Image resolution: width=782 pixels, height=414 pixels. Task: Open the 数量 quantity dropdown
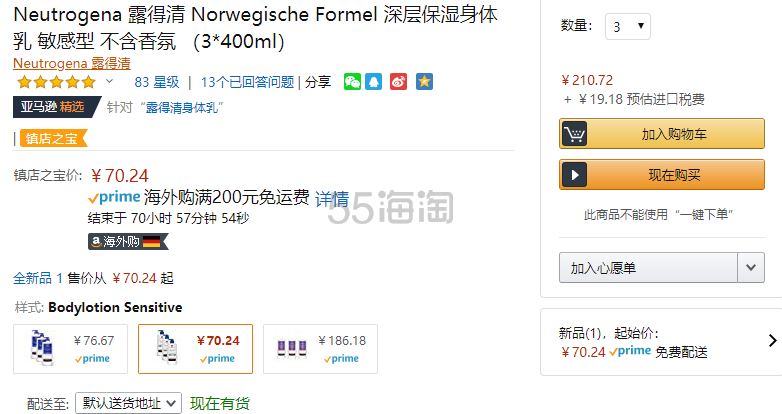point(628,26)
